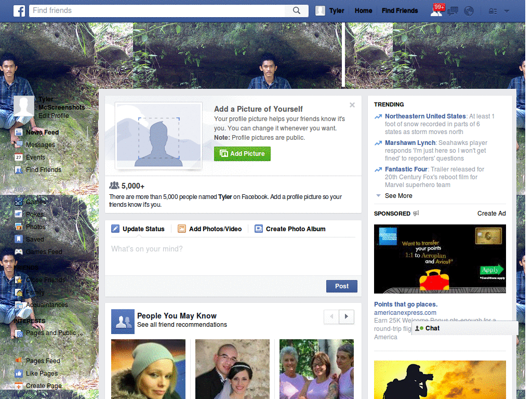Click Home in the top navigation

click(363, 11)
